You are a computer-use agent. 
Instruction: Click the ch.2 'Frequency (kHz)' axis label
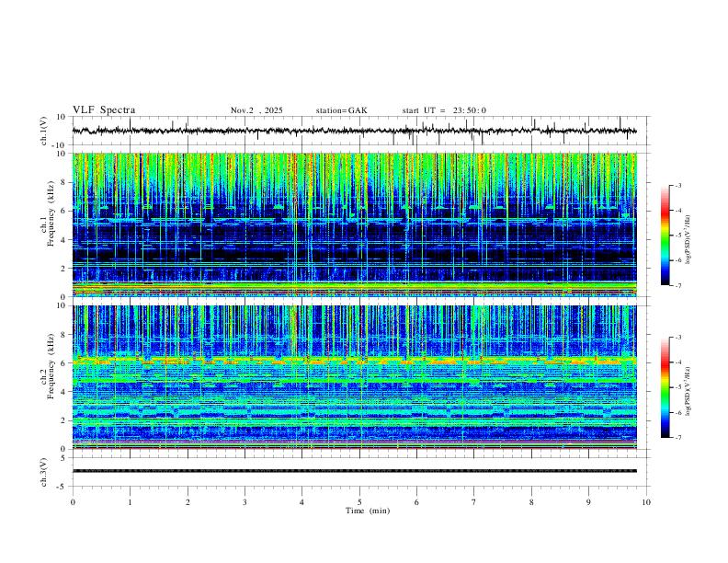(x=51, y=366)
